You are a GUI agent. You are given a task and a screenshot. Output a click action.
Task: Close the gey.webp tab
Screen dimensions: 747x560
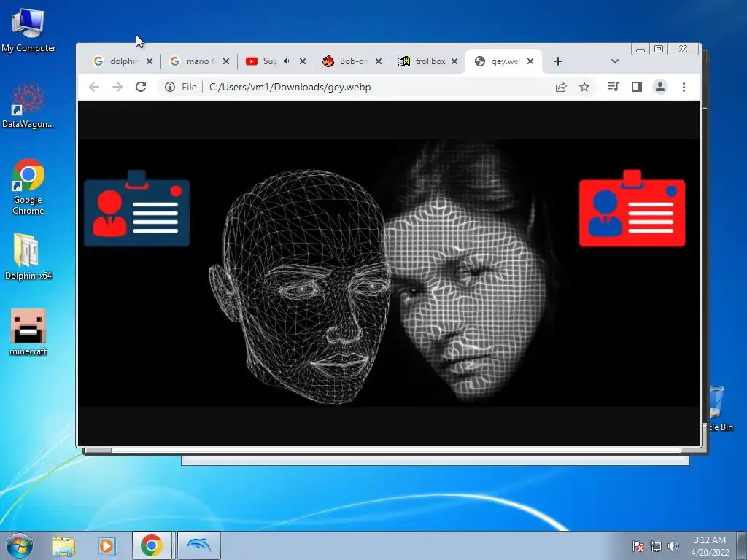tap(530, 61)
